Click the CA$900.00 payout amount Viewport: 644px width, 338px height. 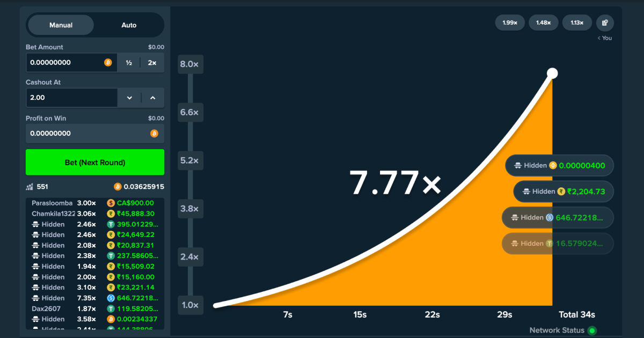tap(135, 203)
